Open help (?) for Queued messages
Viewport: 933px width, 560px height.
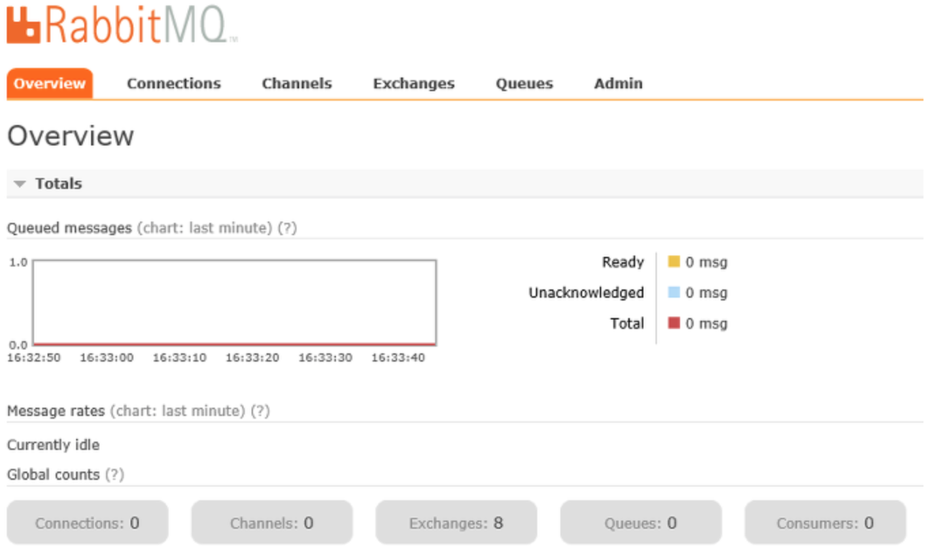click(287, 228)
